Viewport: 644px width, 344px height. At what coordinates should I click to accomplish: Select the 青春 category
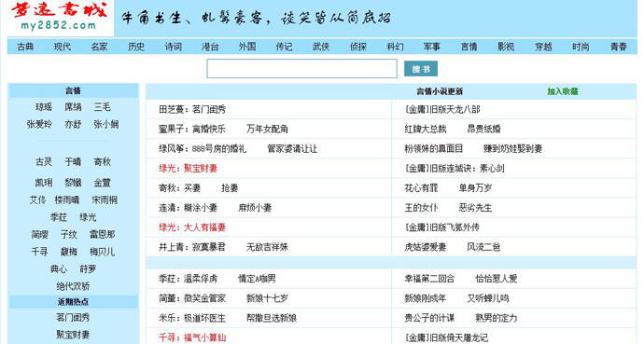click(619, 47)
